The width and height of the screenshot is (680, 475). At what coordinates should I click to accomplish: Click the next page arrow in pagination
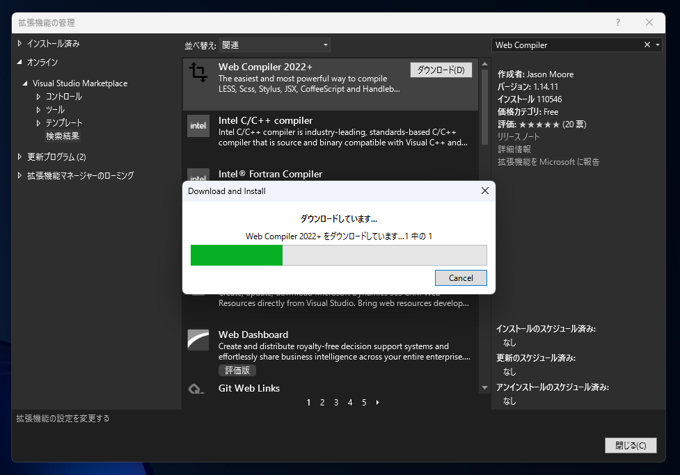(x=378, y=403)
